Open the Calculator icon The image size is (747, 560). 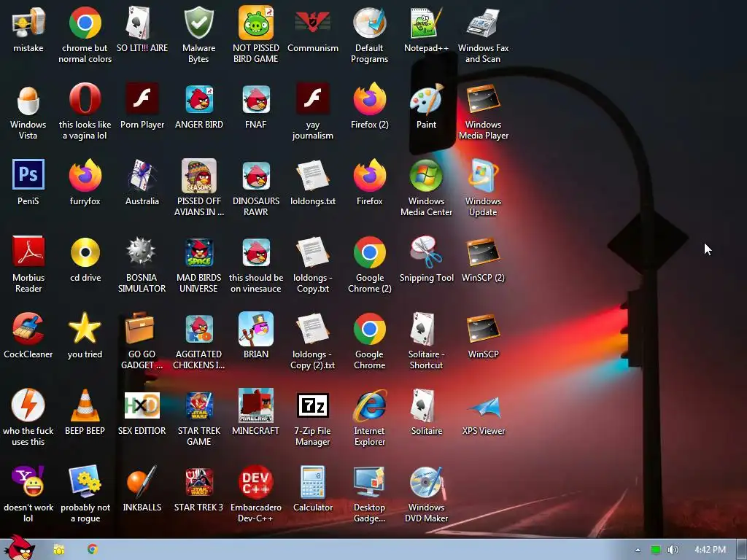pos(312,481)
